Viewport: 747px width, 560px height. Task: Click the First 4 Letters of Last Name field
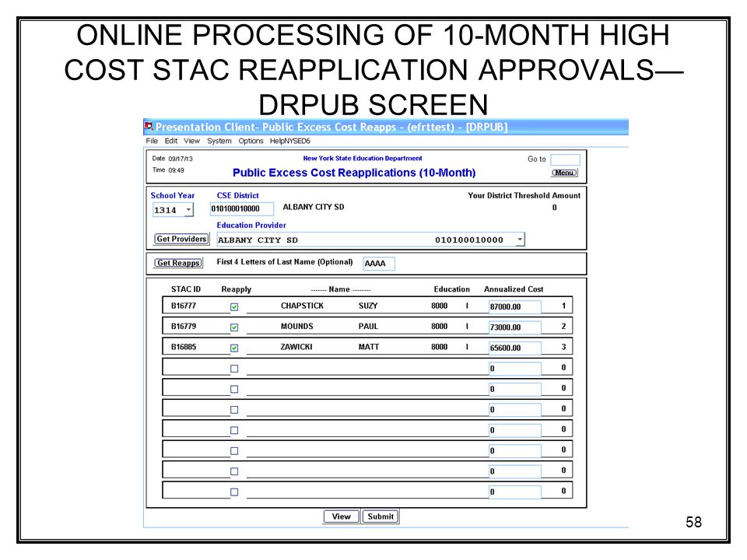(379, 264)
